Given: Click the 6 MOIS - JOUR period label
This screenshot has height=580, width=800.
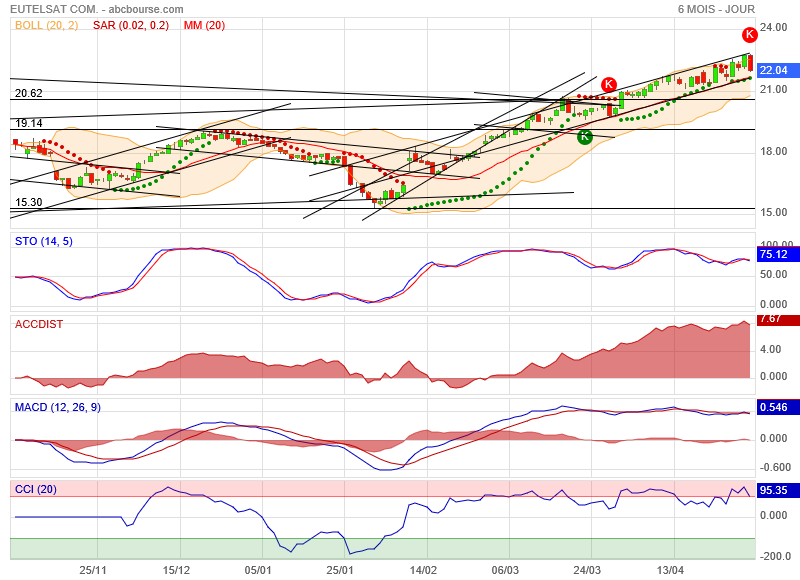Looking at the screenshot, I should [x=716, y=9].
